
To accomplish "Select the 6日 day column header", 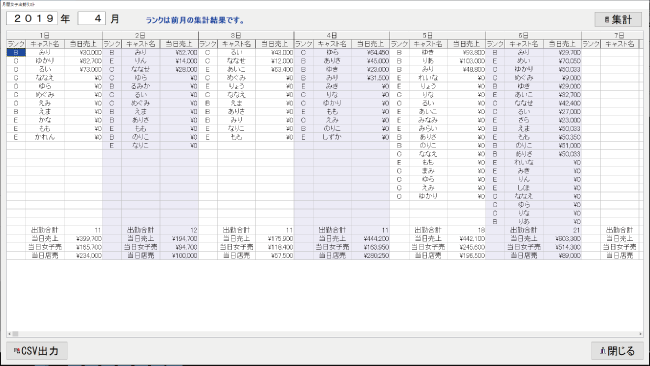I will [523, 35].
